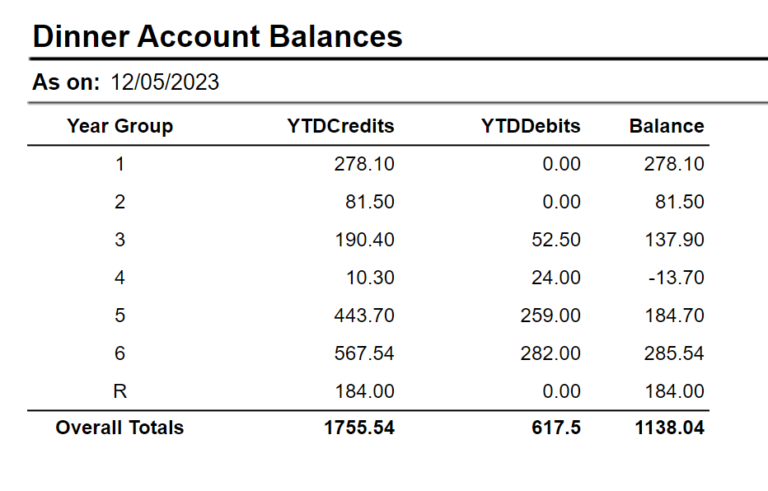Select total debits value 617.5
The width and height of the screenshot is (768, 491).
coord(556,428)
